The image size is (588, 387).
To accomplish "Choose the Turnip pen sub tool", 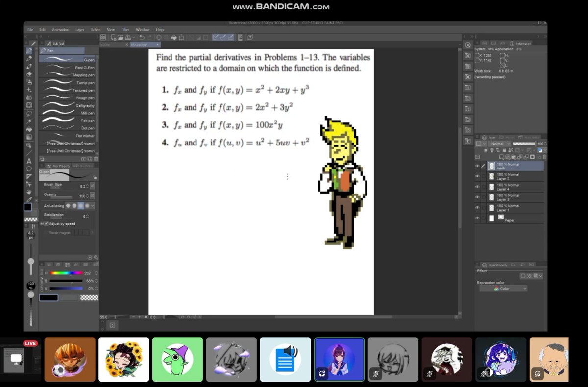I will coord(68,83).
